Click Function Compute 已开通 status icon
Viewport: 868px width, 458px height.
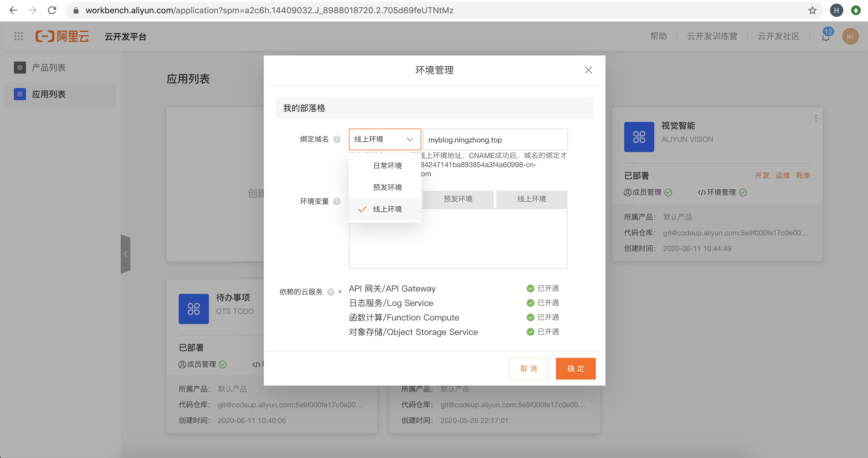[x=530, y=317]
